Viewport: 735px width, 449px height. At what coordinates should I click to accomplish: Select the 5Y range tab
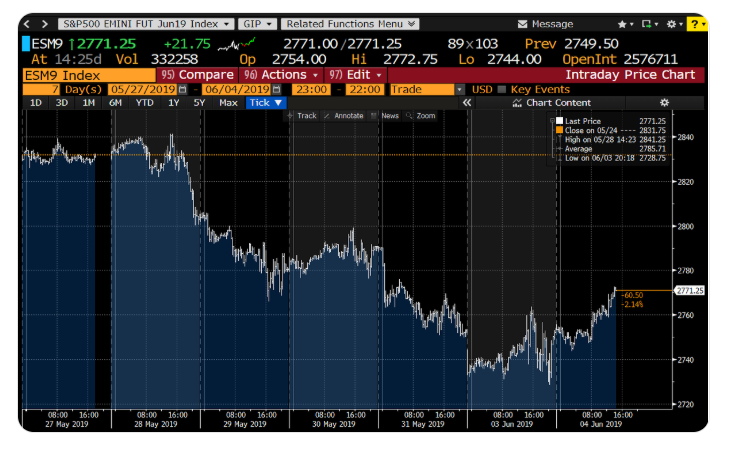point(199,103)
